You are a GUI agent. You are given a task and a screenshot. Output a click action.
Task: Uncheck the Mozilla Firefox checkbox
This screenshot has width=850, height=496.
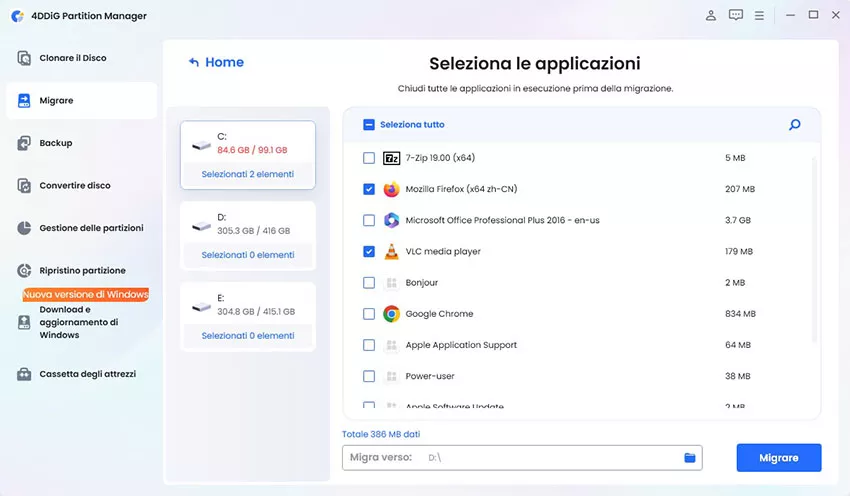[369, 189]
